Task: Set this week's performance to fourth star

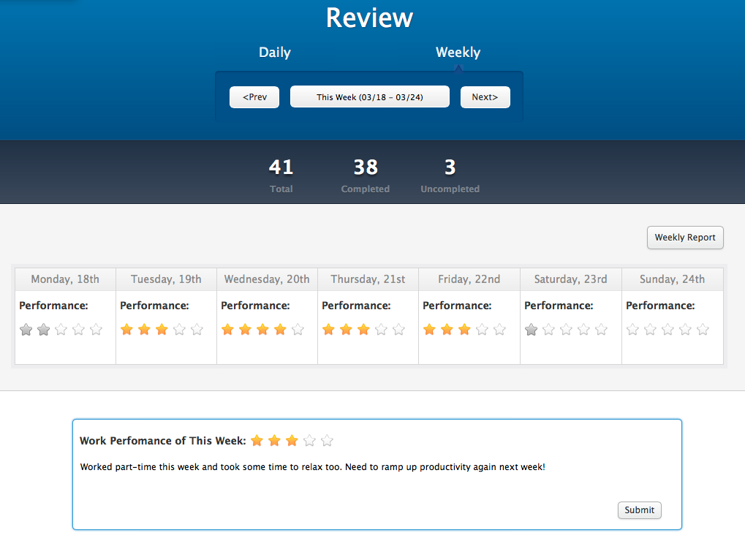Action: 309,441
